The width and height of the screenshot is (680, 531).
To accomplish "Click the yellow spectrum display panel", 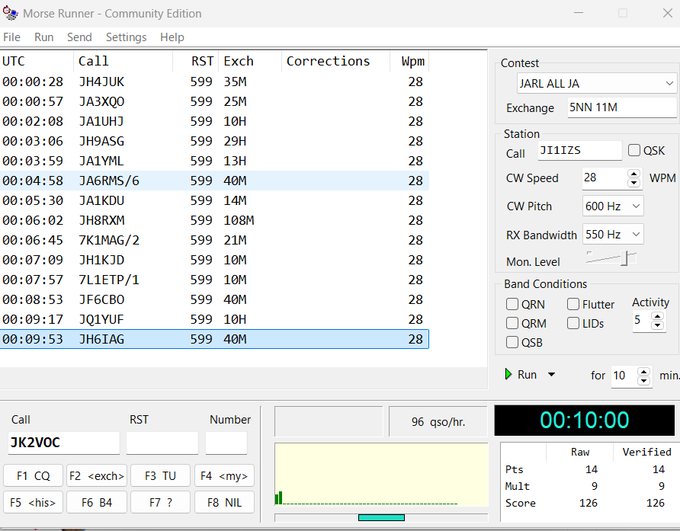I will click(x=382, y=475).
